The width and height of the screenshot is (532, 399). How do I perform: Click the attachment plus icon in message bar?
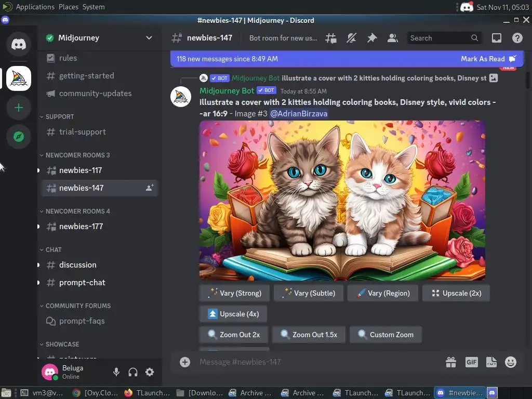[x=185, y=362]
